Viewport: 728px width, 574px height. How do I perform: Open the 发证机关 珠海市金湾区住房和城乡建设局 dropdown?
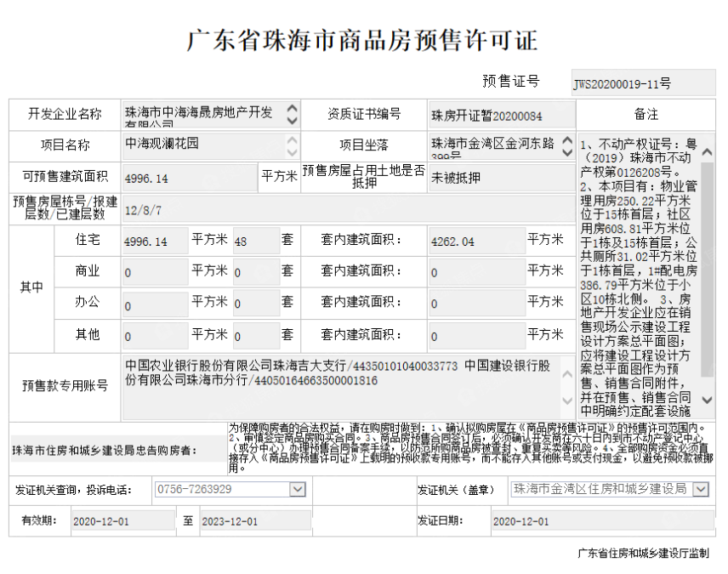click(701, 489)
